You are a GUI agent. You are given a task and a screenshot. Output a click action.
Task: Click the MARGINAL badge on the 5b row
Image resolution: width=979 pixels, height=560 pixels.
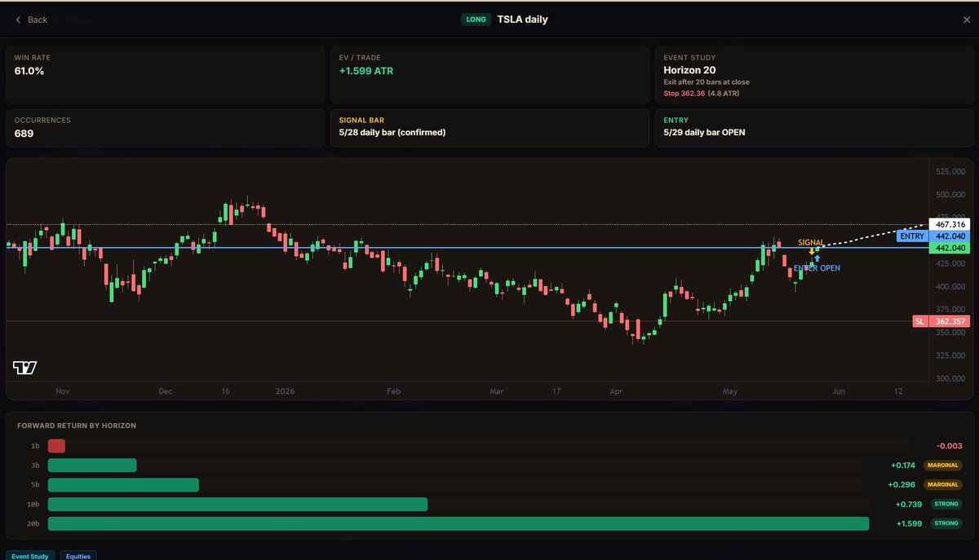[x=942, y=485]
